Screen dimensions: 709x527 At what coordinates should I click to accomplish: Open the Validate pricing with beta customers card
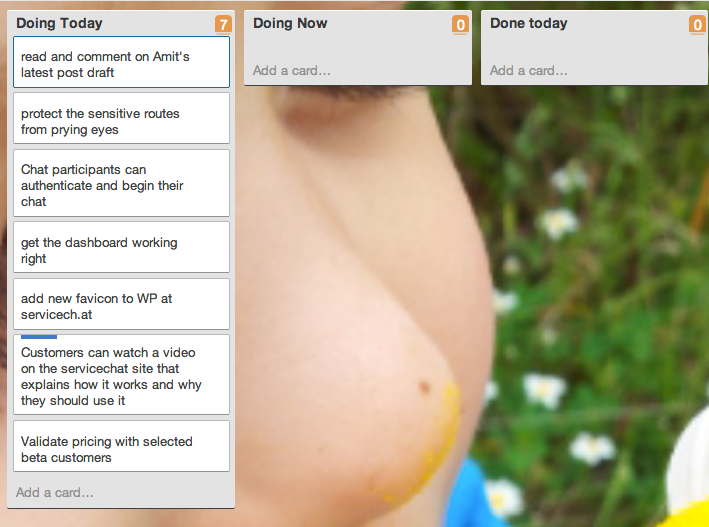coord(122,446)
